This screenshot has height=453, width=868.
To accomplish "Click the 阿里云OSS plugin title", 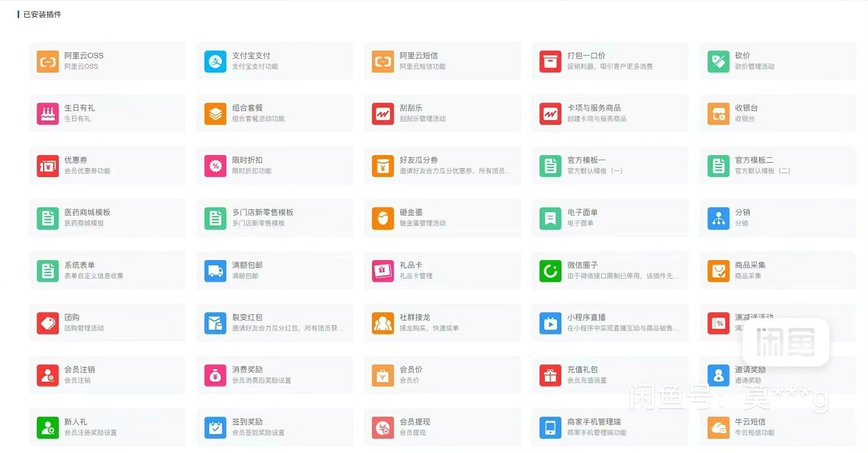I will 84,56.
